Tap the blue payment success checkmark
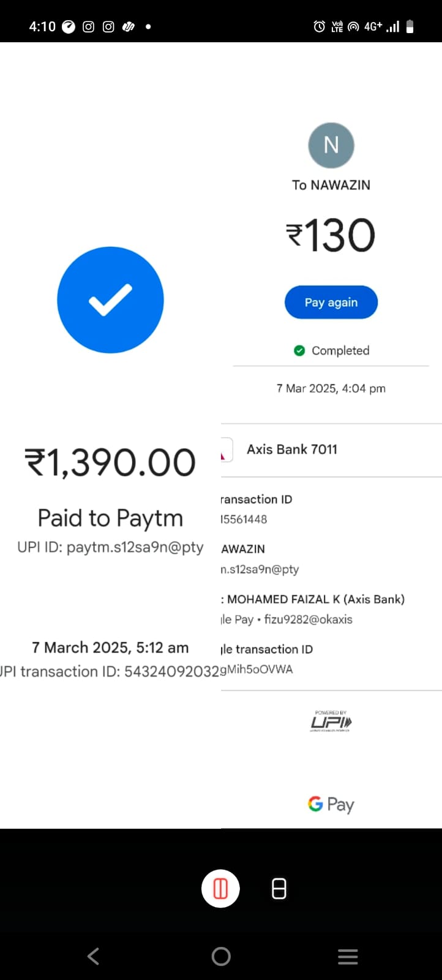The width and height of the screenshot is (442, 980). (110, 300)
